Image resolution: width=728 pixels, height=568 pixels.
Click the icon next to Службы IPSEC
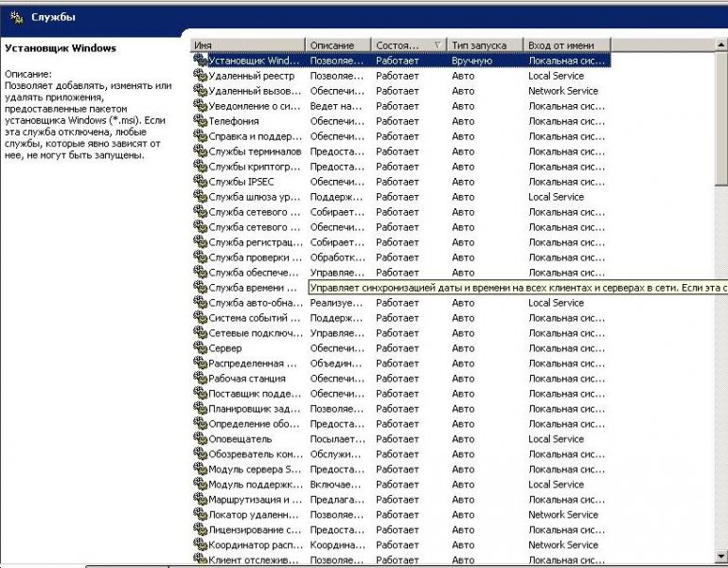point(200,182)
